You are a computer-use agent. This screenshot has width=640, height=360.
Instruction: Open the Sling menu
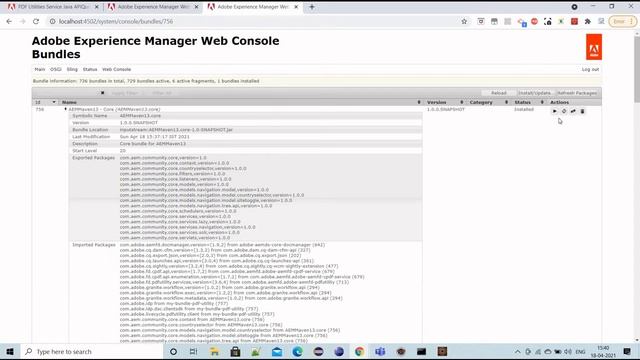click(x=72, y=69)
